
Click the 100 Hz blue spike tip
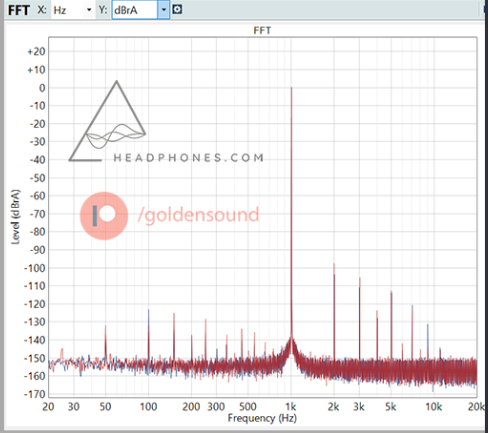pos(149,311)
